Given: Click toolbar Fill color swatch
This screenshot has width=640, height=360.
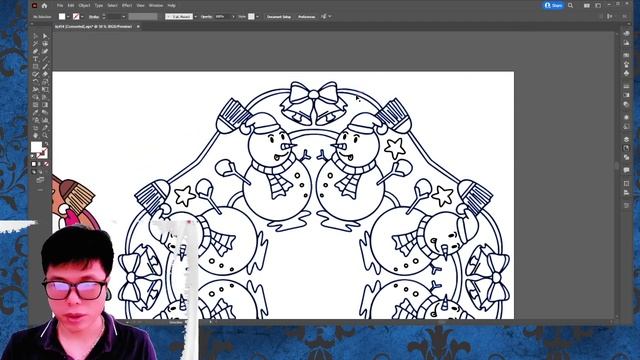Looking at the screenshot, I should pyautogui.click(x=36, y=147).
